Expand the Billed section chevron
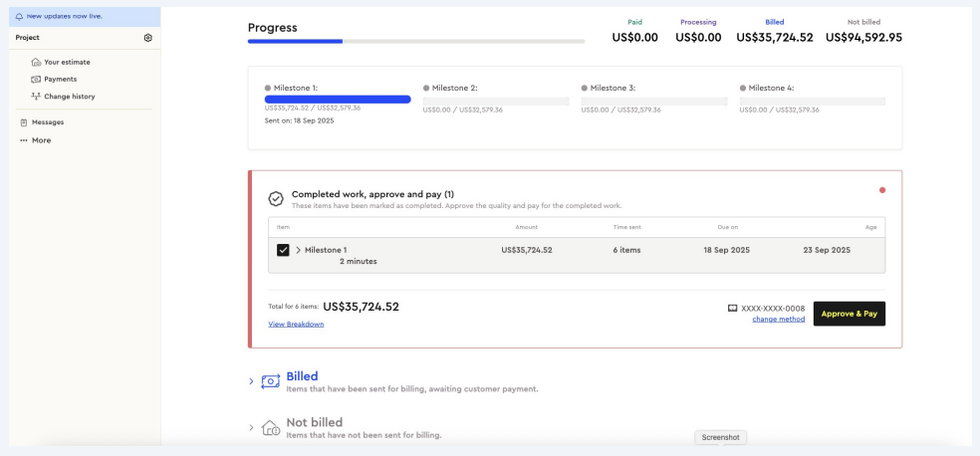This screenshot has height=456, width=980. coord(251,381)
